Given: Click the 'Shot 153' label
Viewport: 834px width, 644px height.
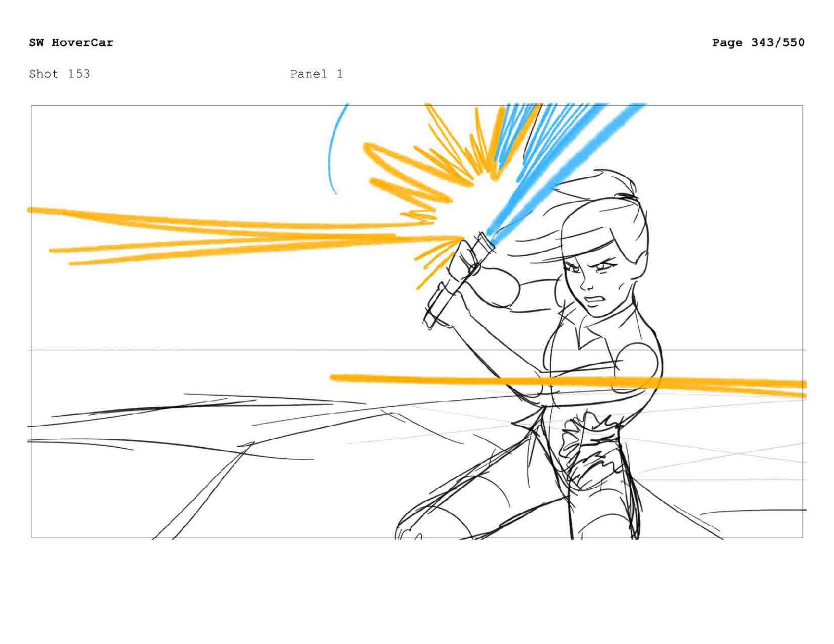Looking at the screenshot, I should tap(59, 74).
